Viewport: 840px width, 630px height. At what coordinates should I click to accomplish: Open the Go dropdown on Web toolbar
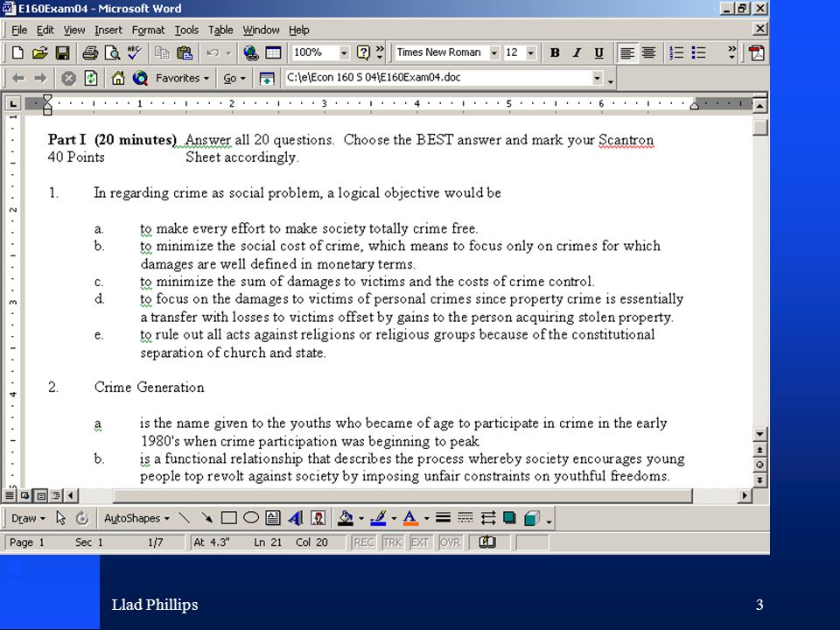(234, 78)
